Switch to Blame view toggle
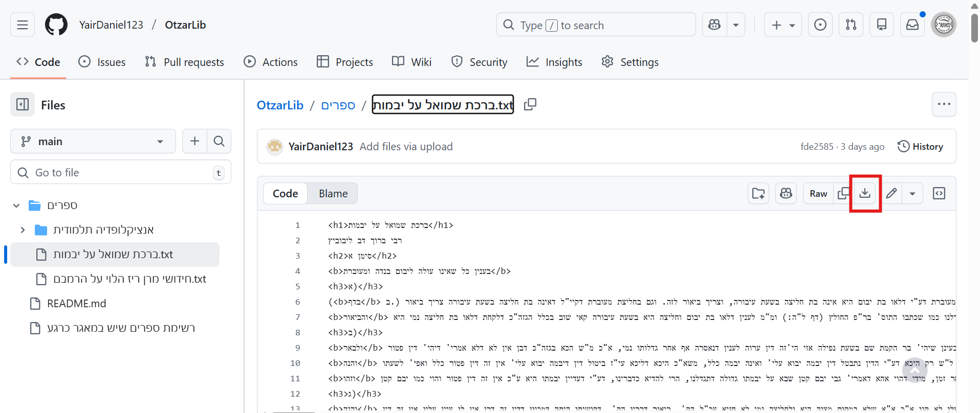 pyautogui.click(x=333, y=193)
